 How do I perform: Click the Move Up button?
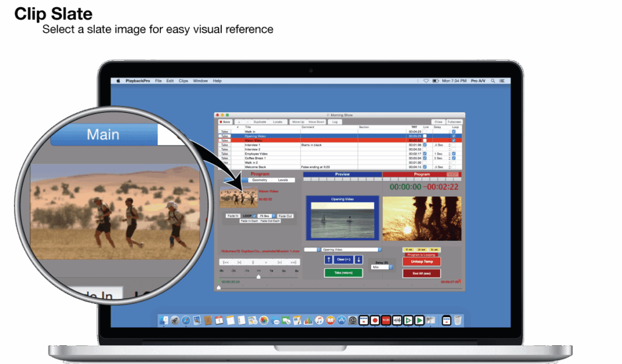tap(298, 122)
